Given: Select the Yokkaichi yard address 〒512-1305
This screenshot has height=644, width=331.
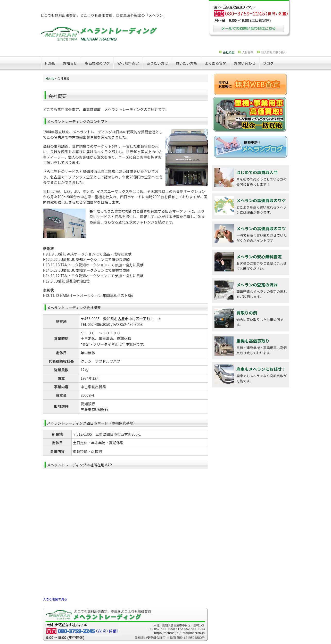Looking at the screenshot, I should (107, 434).
